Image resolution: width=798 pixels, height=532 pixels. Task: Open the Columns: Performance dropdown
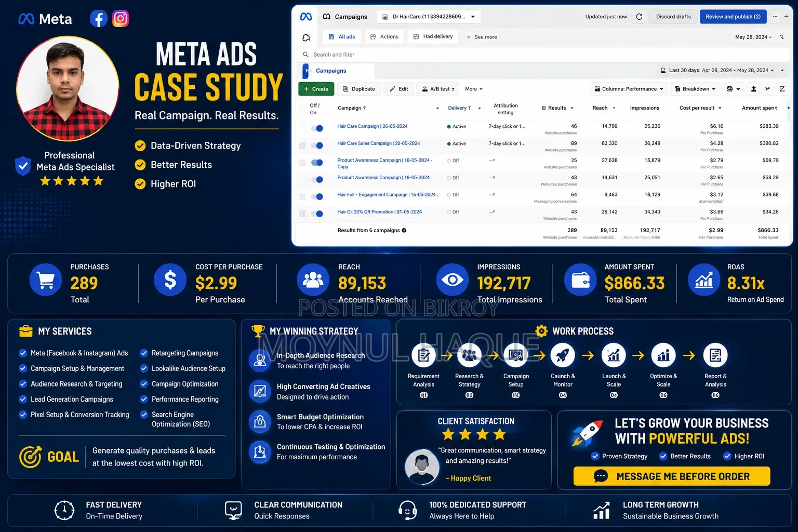[629, 89]
